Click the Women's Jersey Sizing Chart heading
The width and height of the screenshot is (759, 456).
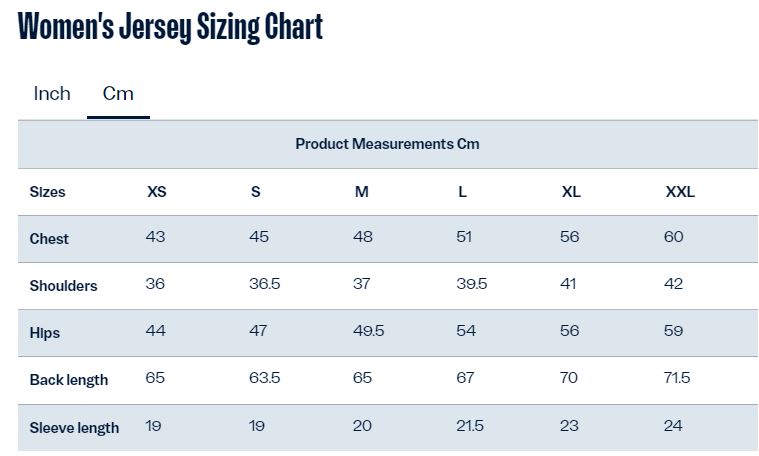[170, 27]
